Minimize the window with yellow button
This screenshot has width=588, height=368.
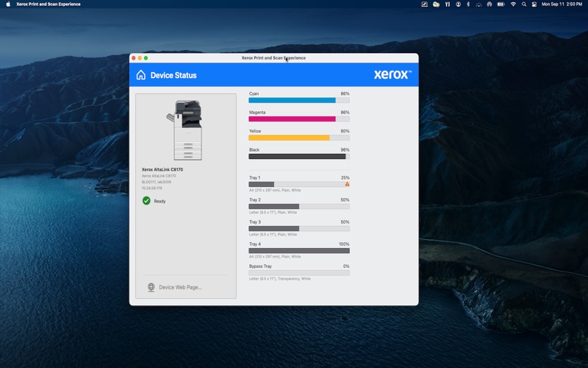(140, 58)
